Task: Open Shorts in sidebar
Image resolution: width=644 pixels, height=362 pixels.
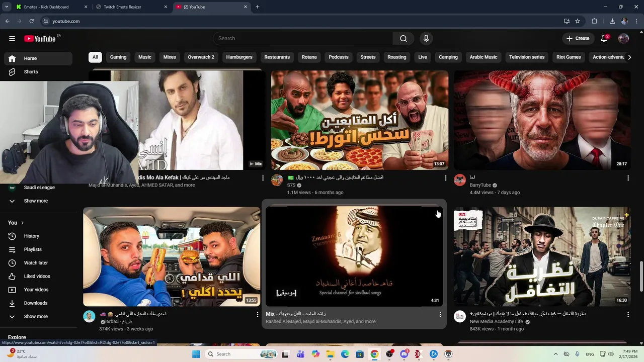Action: tap(38, 72)
